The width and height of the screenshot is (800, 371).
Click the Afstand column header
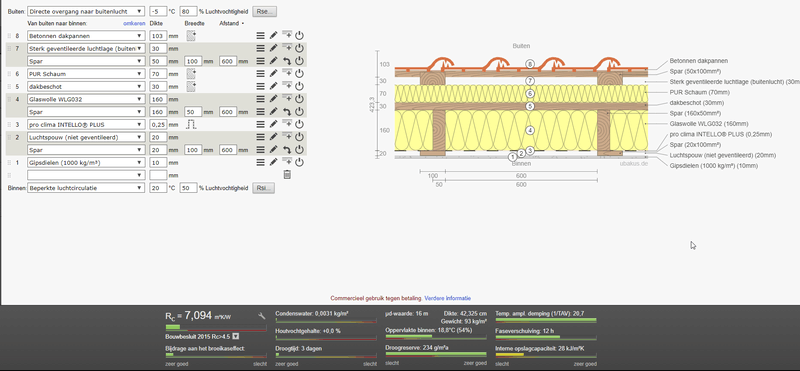point(230,23)
